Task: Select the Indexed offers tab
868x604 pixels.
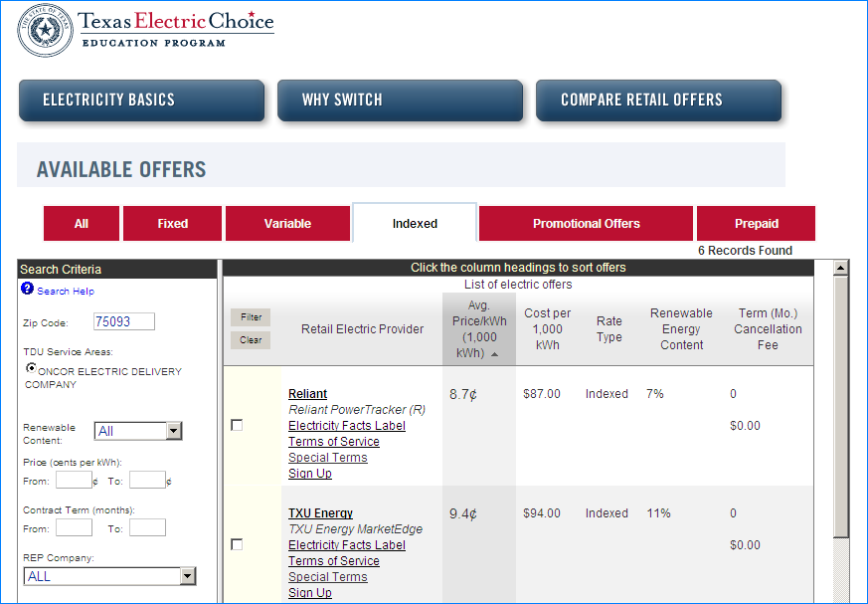Action: pos(415,223)
